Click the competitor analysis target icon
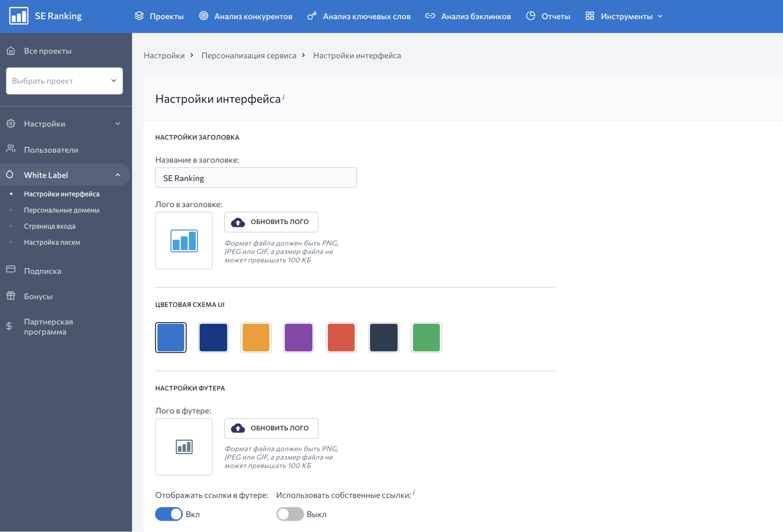Image resolution: width=783 pixels, height=532 pixels. pos(204,16)
